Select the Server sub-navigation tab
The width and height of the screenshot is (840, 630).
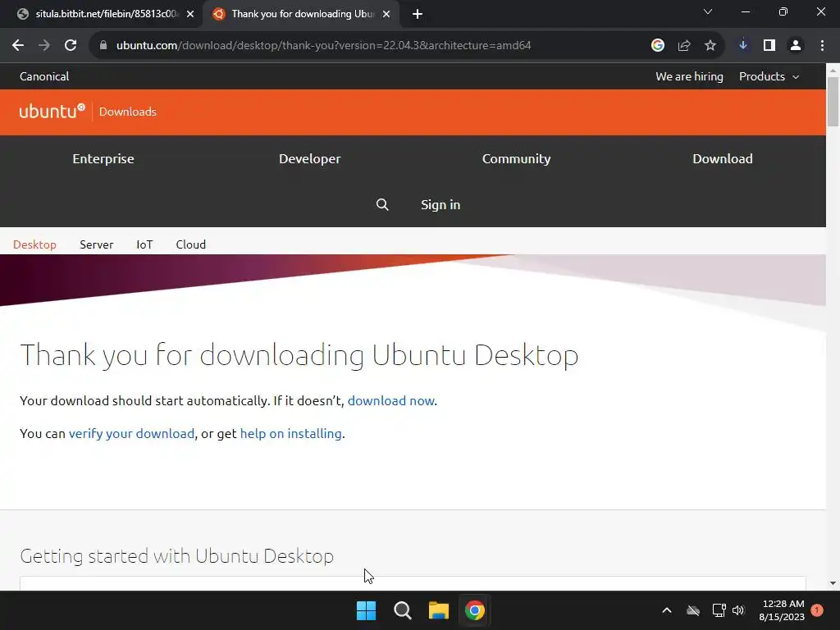coord(97,244)
